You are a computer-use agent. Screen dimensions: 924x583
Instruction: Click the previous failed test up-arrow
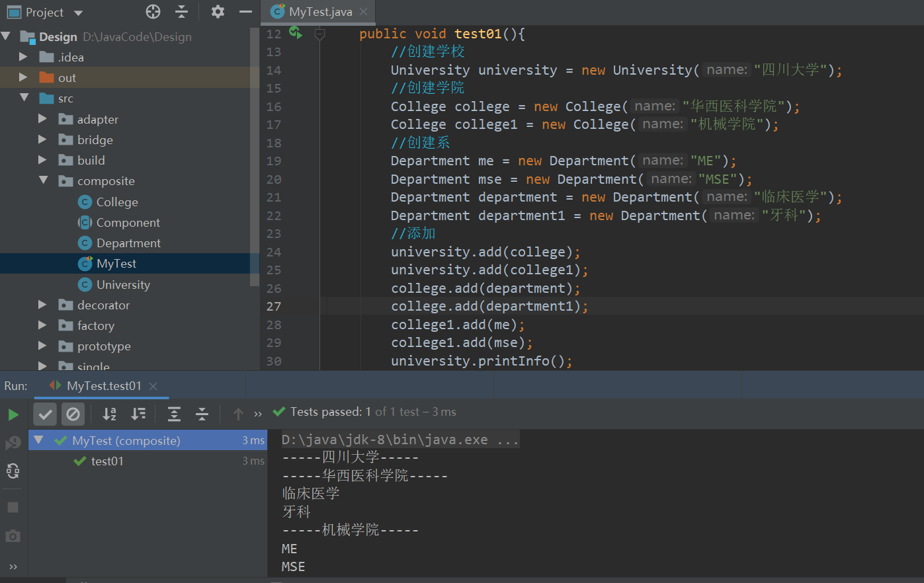point(239,414)
